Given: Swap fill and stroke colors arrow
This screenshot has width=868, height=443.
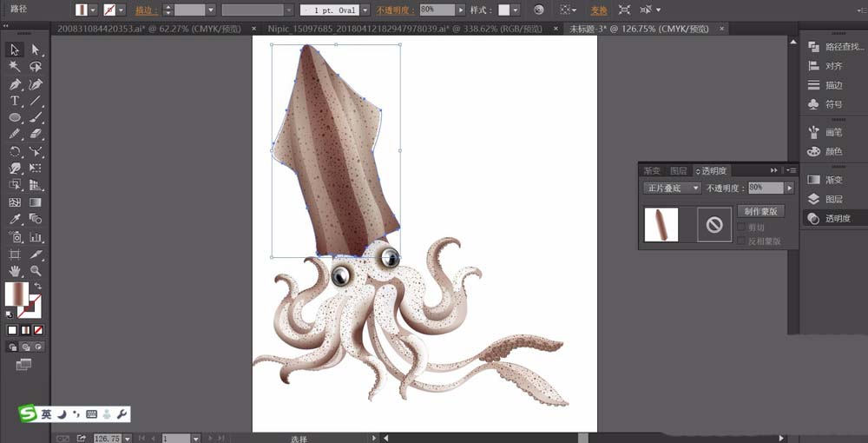Looking at the screenshot, I should (38, 286).
